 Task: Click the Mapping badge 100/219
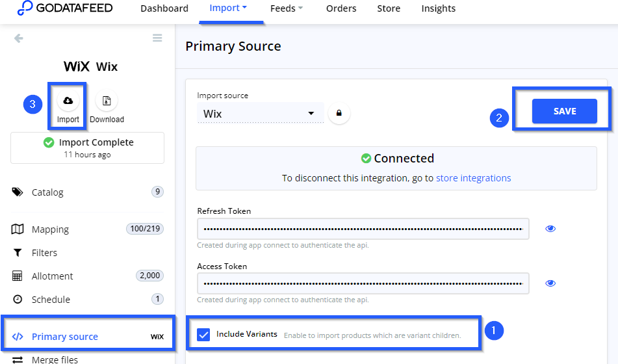[145, 229]
